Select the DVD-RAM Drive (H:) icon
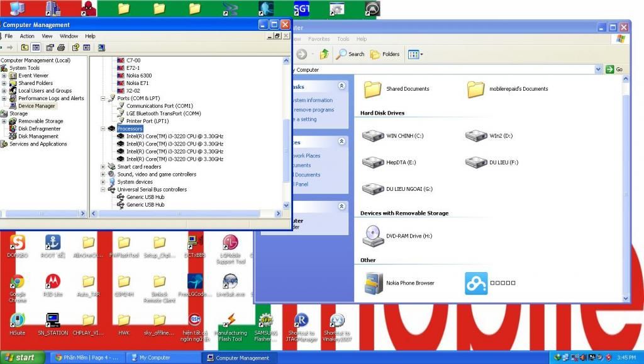This screenshot has height=364, width=644. pos(373,236)
